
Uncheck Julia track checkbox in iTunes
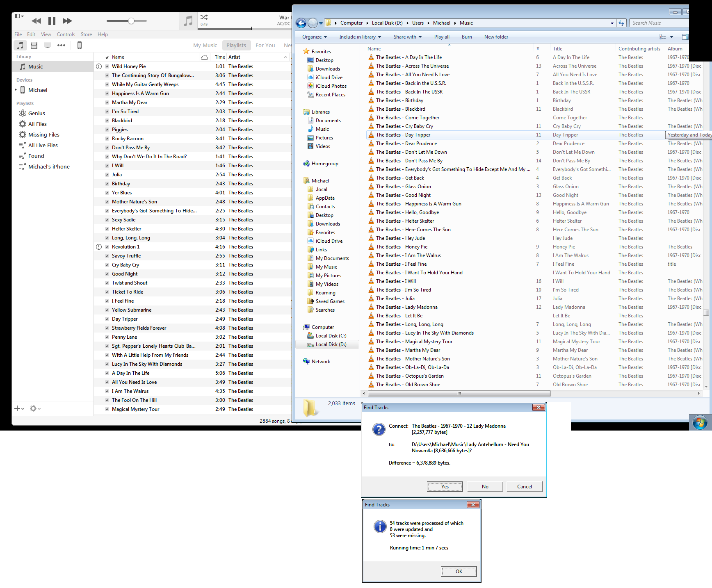pos(107,175)
